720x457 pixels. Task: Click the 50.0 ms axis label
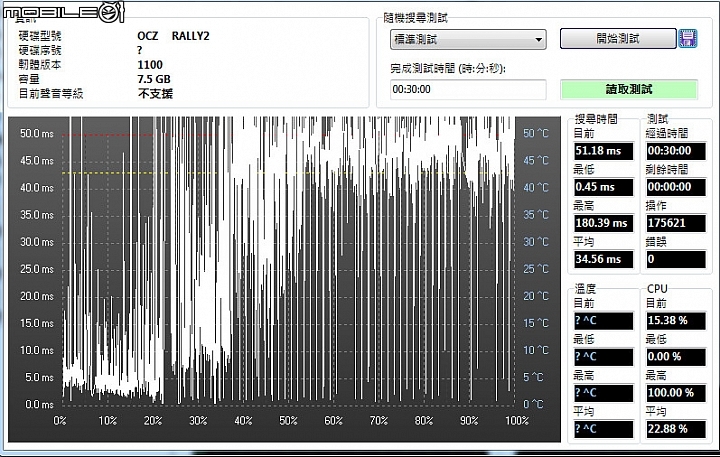[x=37, y=134]
